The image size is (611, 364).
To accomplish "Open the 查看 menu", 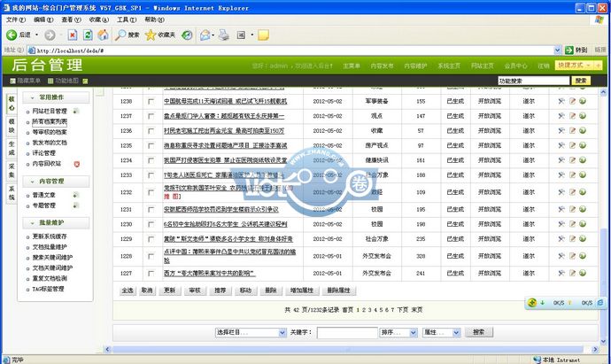I will (x=71, y=19).
